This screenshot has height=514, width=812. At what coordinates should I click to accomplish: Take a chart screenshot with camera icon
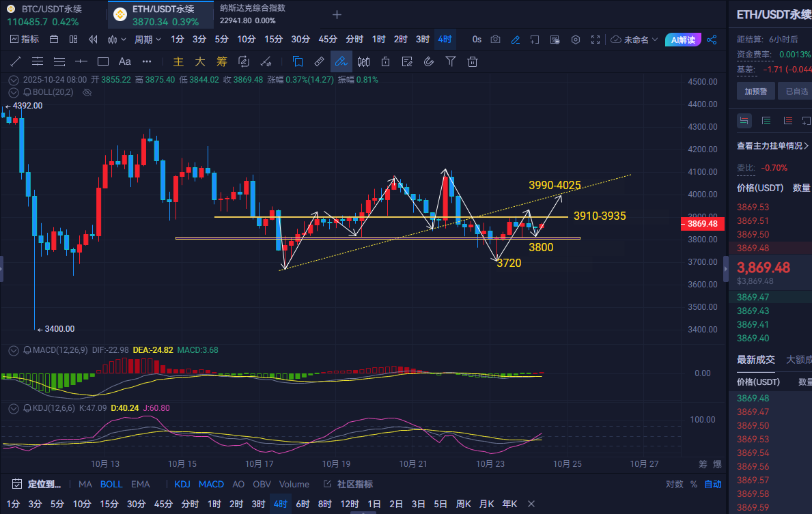[496, 40]
